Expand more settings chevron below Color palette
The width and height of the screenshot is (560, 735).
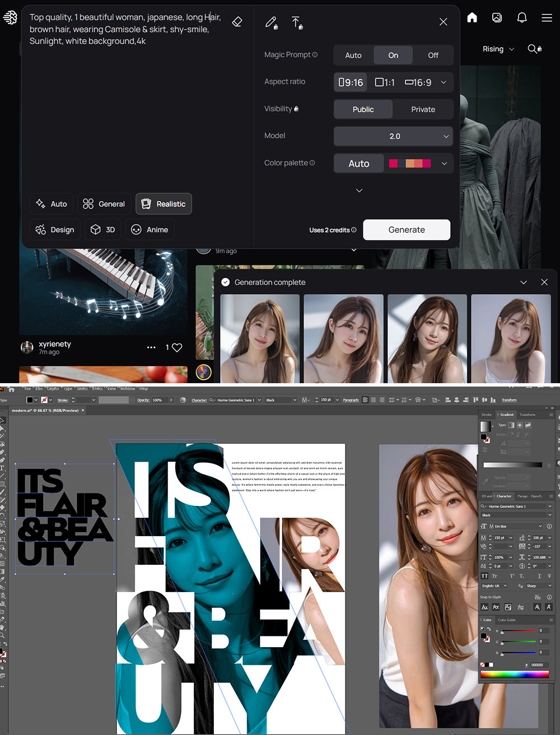tap(359, 190)
